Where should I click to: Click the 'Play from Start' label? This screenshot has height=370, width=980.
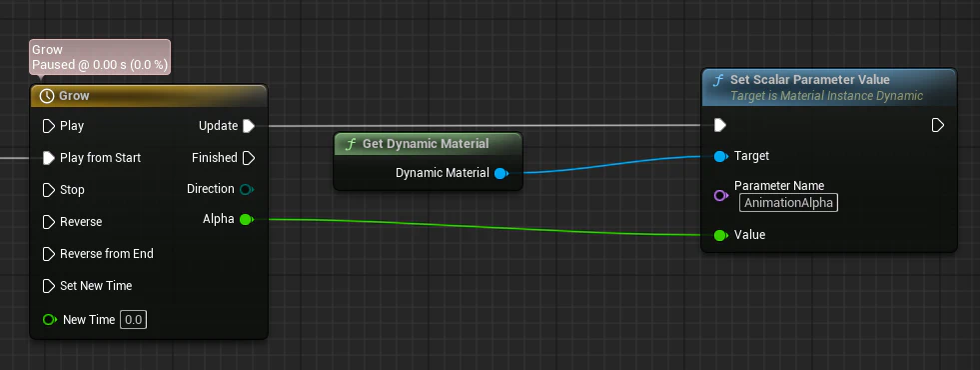click(101, 158)
